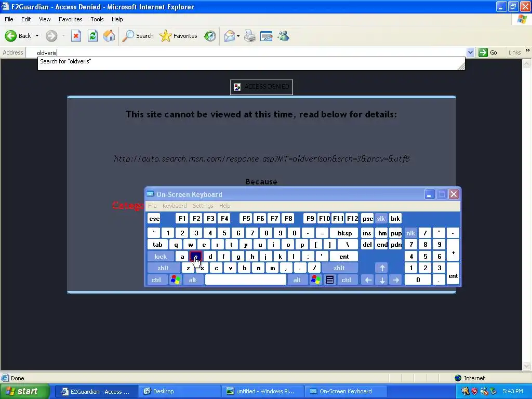The width and height of the screenshot is (532, 399).
Task: Click the Edit page icon in toolbar
Action: [x=267, y=36]
